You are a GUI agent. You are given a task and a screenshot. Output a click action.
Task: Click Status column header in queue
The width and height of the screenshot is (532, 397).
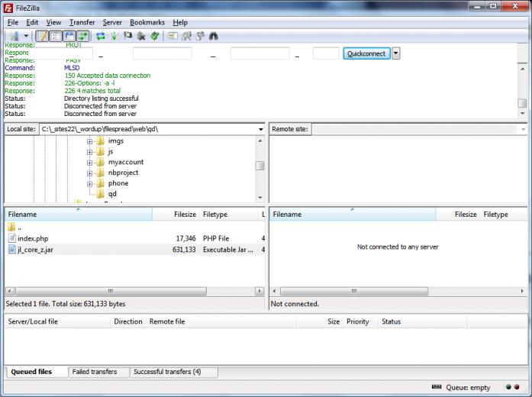point(422,321)
